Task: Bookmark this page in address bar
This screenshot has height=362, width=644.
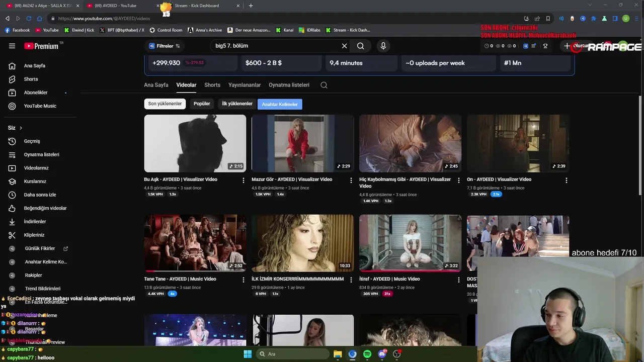Action: (x=548, y=19)
